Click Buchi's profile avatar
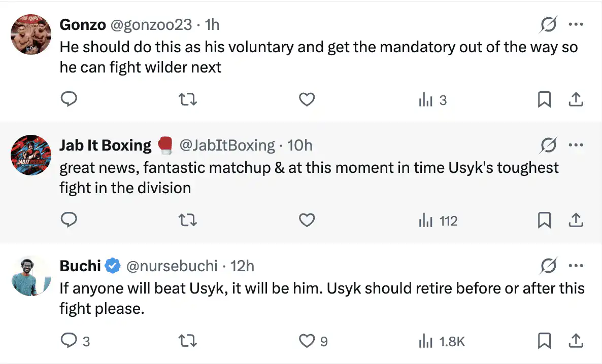 pyautogui.click(x=31, y=276)
